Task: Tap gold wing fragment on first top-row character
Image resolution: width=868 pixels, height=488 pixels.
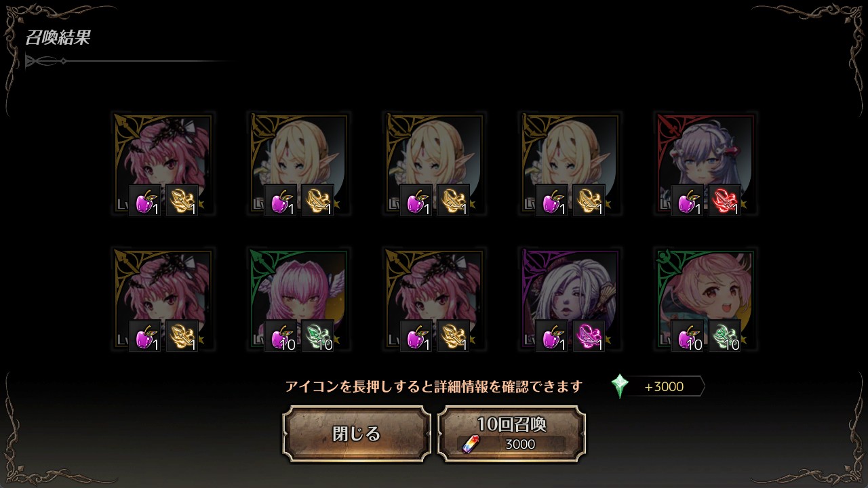Action: [182, 201]
